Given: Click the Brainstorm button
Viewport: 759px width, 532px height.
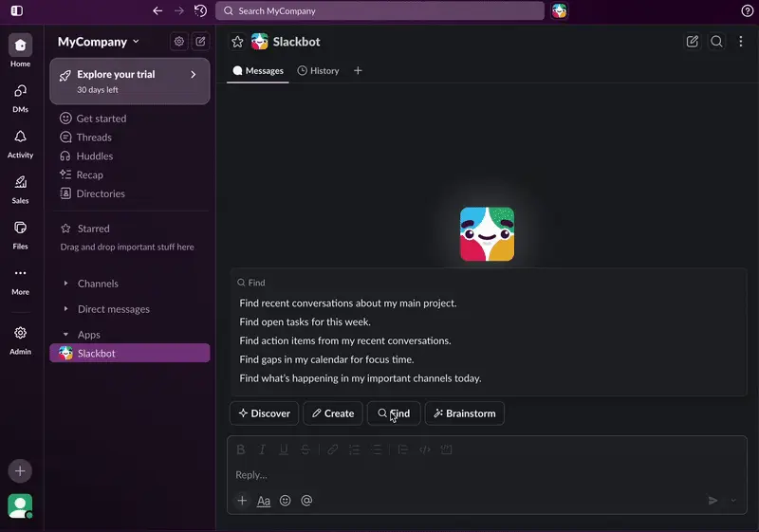Looking at the screenshot, I should pos(464,413).
